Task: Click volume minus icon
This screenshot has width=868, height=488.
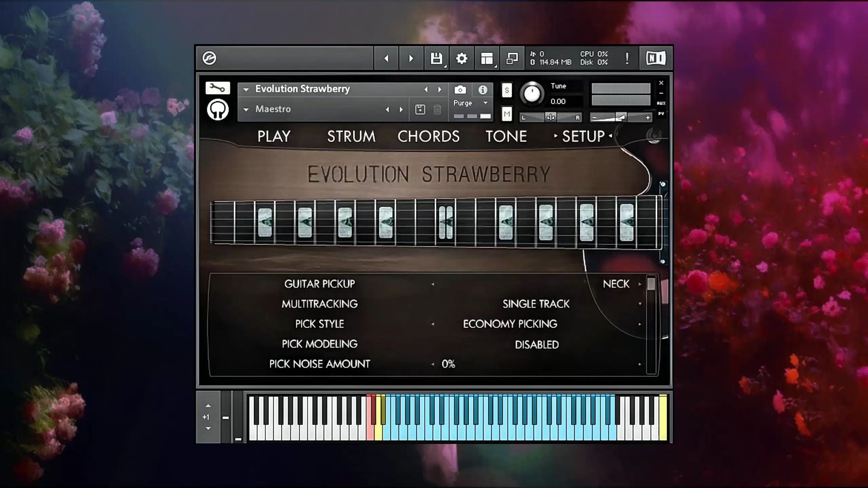Action: tap(594, 118)
